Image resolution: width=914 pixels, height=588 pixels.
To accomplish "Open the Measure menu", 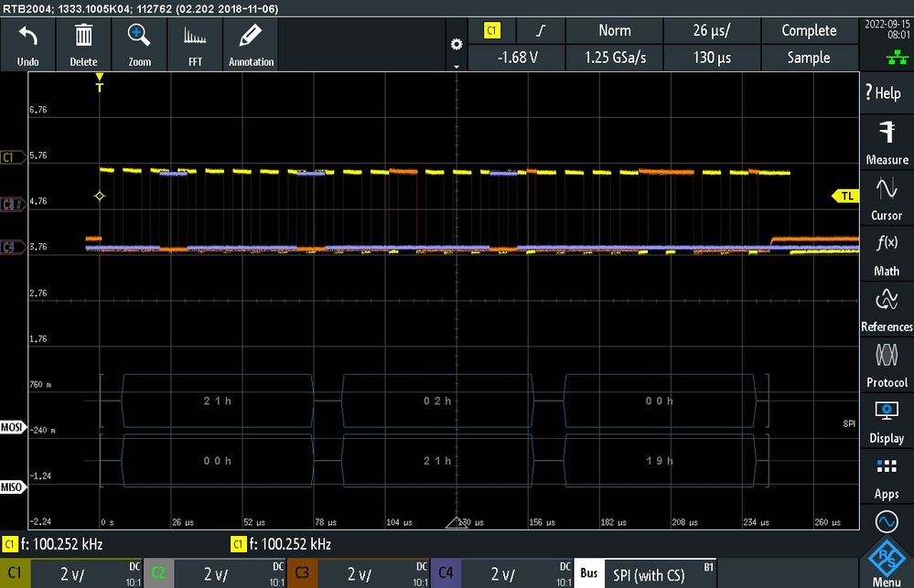I will (x=886, y=142).
